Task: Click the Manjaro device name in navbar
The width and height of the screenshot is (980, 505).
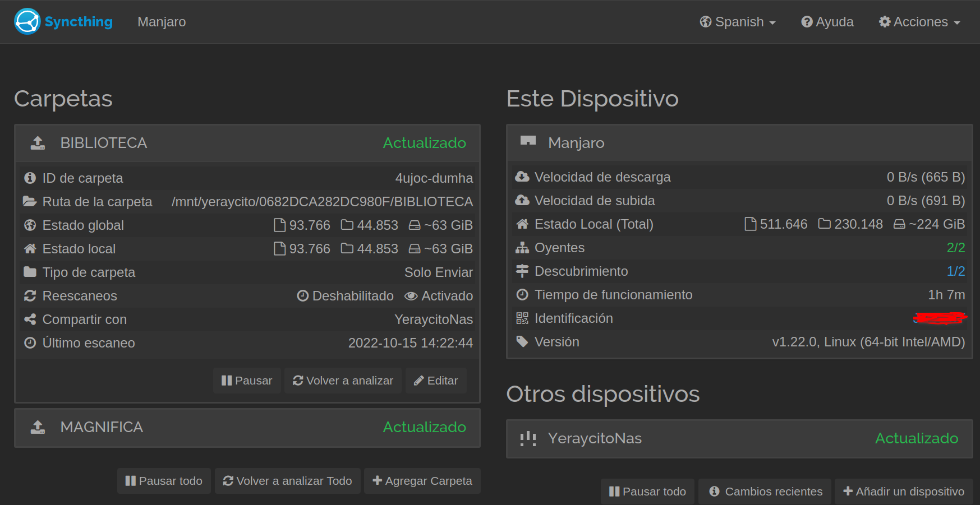Action: (x=162, y=22)
